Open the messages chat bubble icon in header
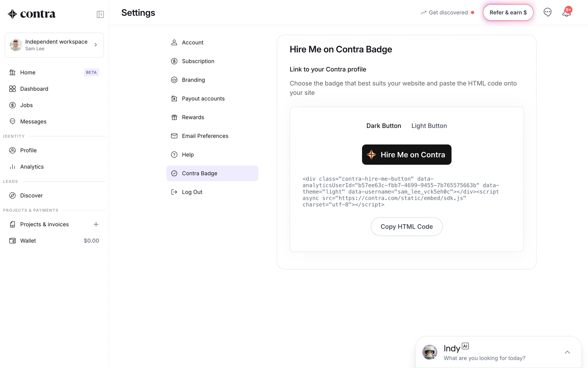The width and height of the screenshot is (588, 368). [x=547, y=12]
